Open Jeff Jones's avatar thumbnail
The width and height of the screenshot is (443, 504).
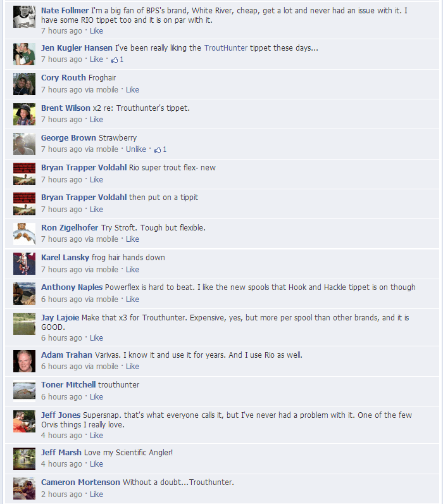pos(25,422)
